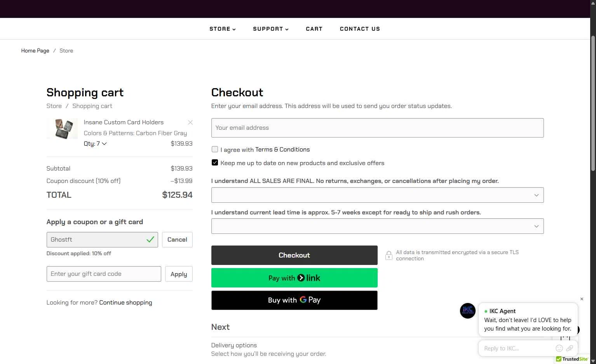
Task: Uncheck the keep me up to date checkbox
Action: click(215, 162)
